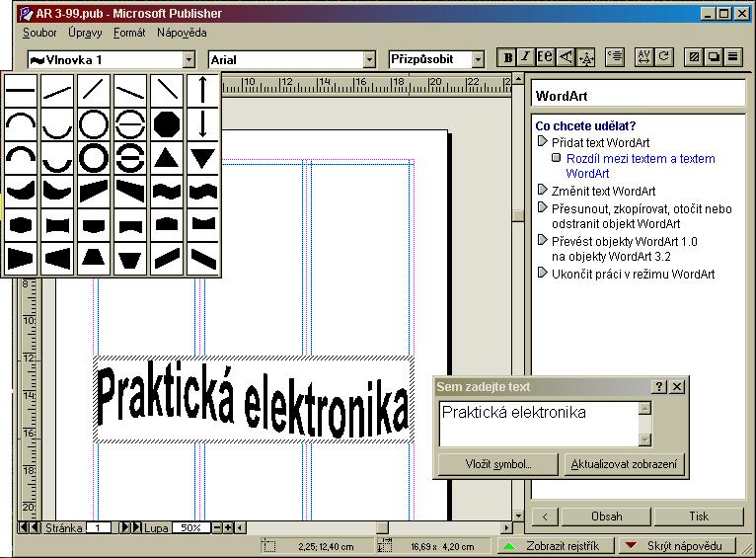Go back with help pane < button
This screenshot has width=756, height=558.
545,517
